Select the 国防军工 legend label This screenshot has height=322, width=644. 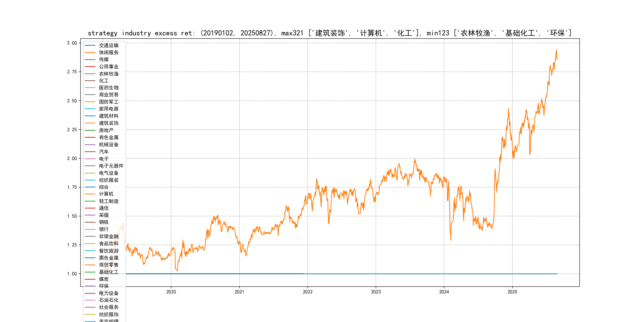(x=109, y=102)
